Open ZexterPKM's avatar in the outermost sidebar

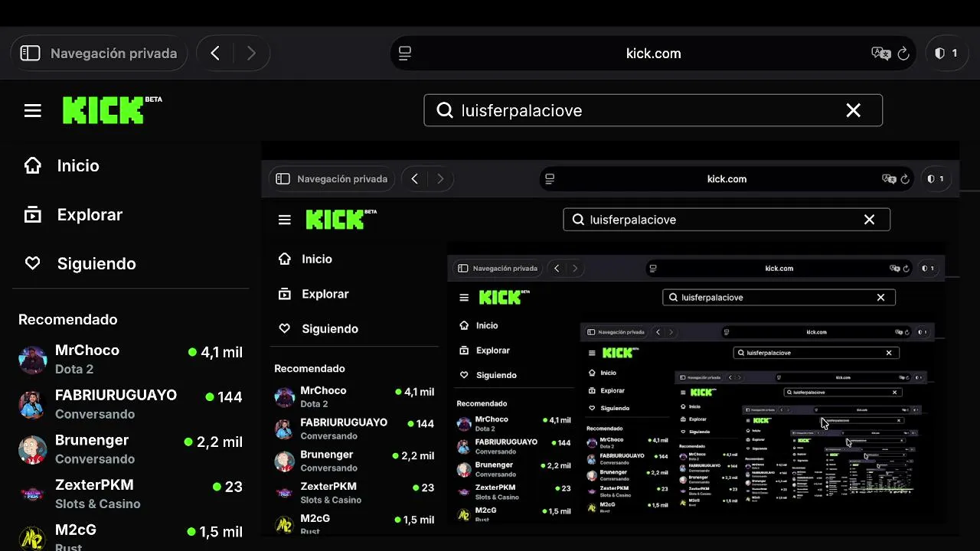pos(33,494)
